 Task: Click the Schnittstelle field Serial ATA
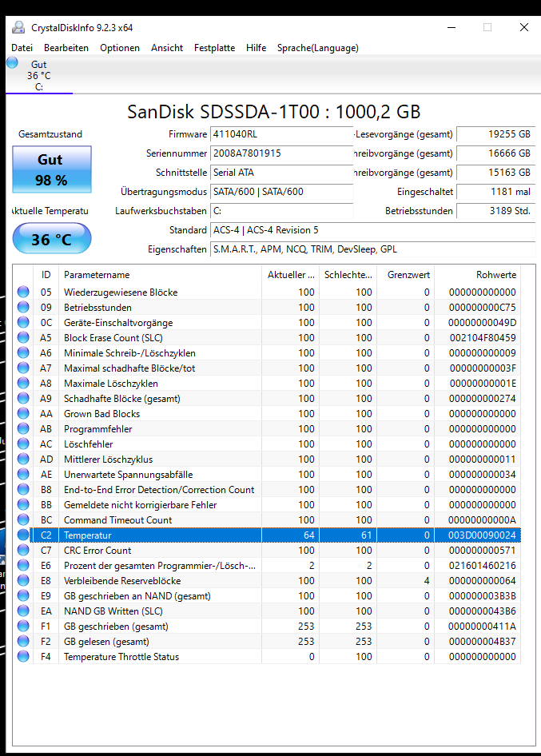(x=281, y=173)
